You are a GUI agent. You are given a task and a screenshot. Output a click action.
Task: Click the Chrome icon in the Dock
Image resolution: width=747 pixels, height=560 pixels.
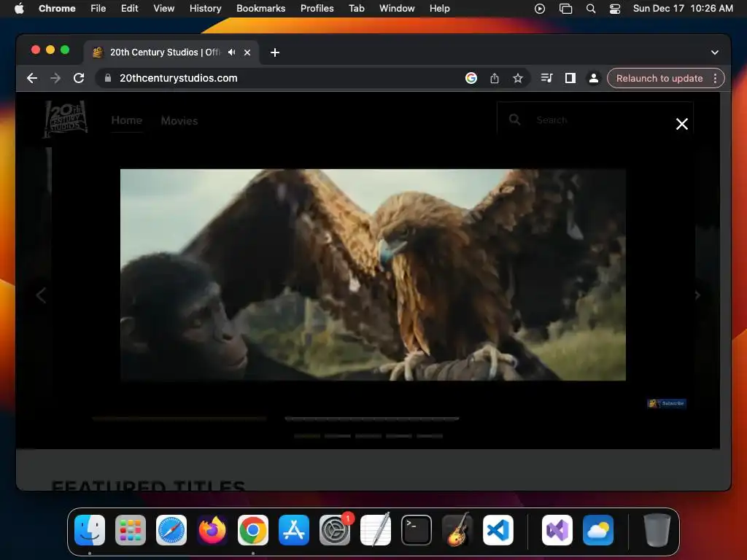coord(253,530)
